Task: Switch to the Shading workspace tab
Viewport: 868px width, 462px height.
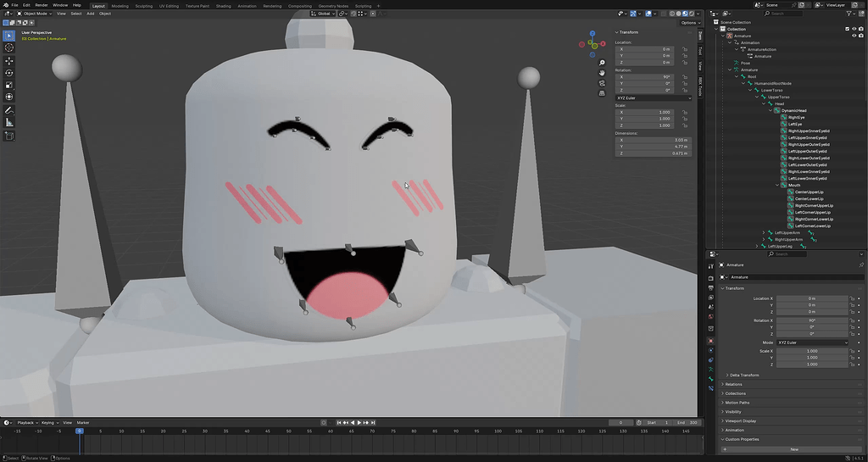Action: [x=224, y=6]
